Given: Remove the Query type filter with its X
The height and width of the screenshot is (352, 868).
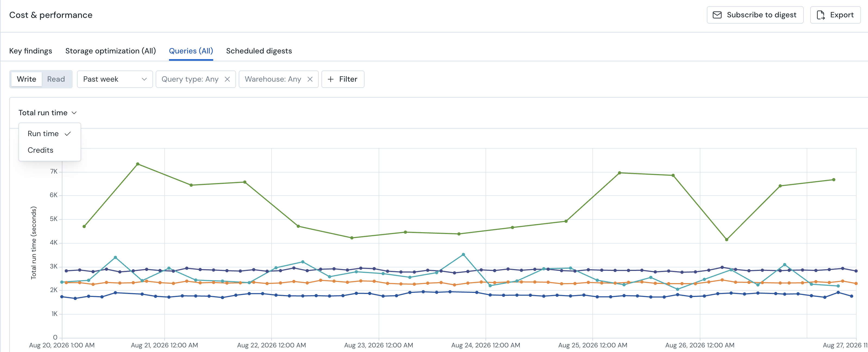Looking at the screenshot, I should [x=228, y=79].
